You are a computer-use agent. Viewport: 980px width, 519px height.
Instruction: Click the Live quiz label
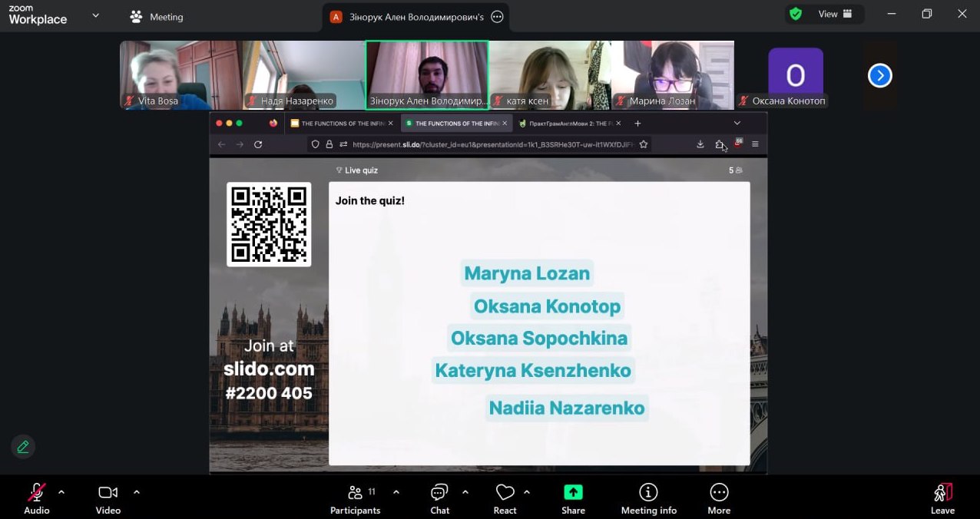pyautogui.click(x=357, y=170)
